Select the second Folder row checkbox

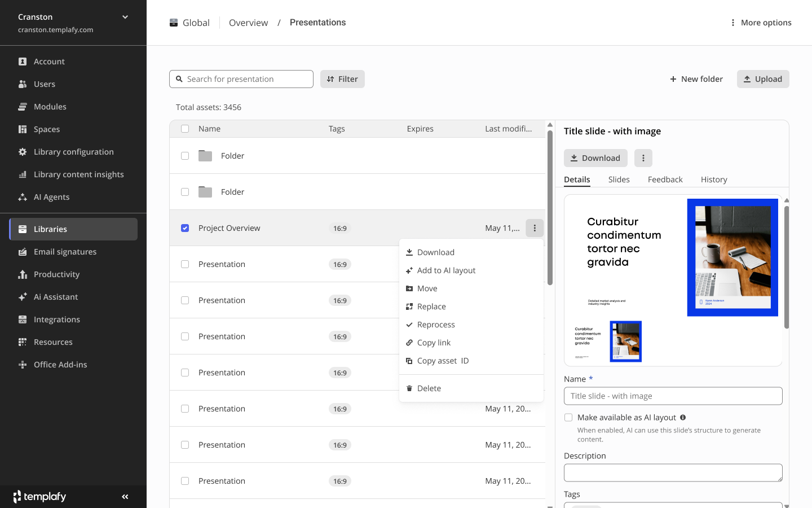[185, 192]
